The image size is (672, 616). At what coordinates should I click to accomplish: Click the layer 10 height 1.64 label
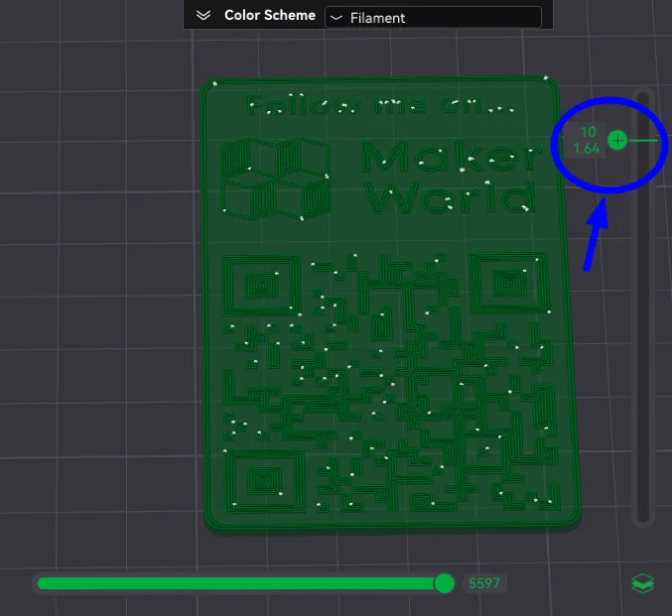point(587,141)
